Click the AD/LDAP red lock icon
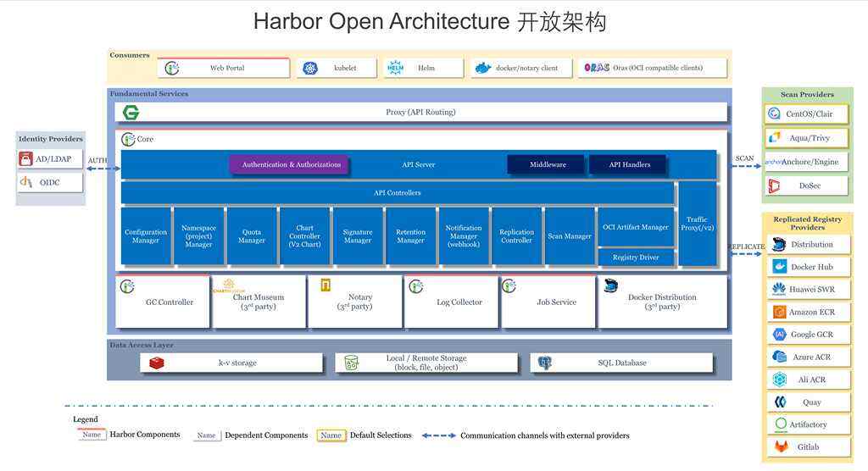Screen dimensions: 868x471 click(x=26, y=159)
